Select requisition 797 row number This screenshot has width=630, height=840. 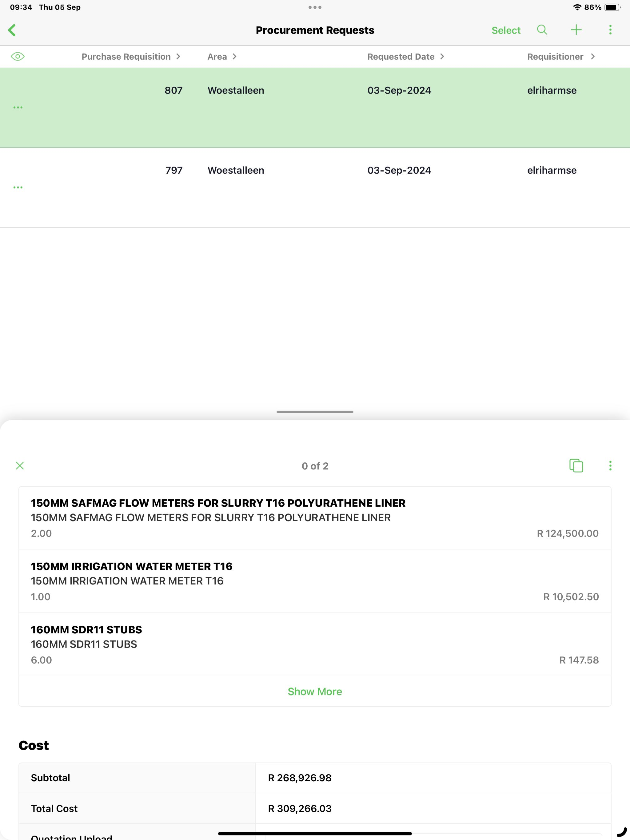174,170
